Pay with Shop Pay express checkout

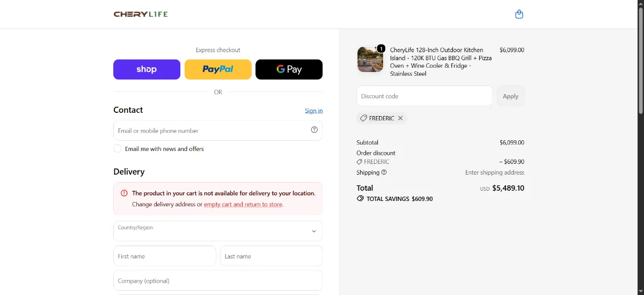tap(147, 69)
